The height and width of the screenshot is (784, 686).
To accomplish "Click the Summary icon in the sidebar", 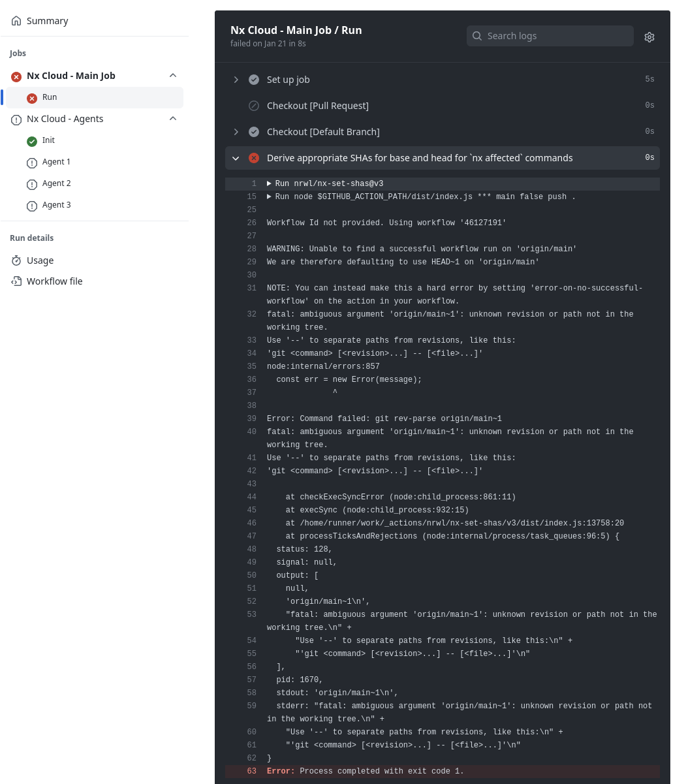I will [16, 20].
